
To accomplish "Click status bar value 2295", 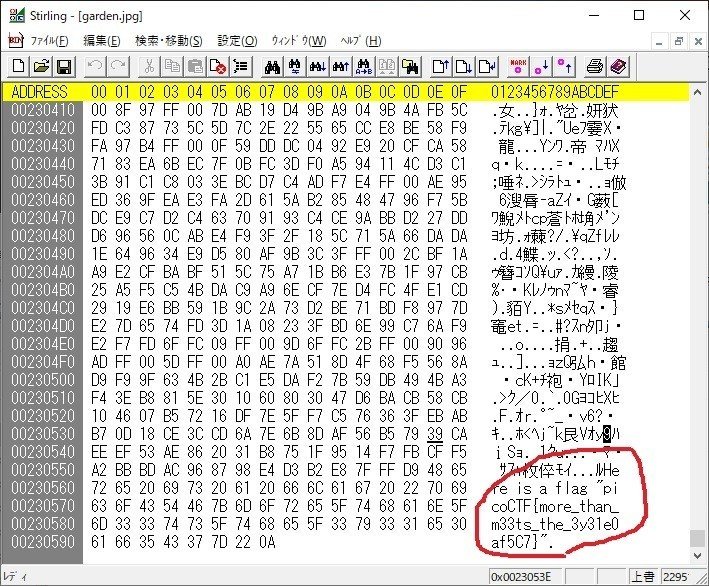I will click(x=675, y=577).
